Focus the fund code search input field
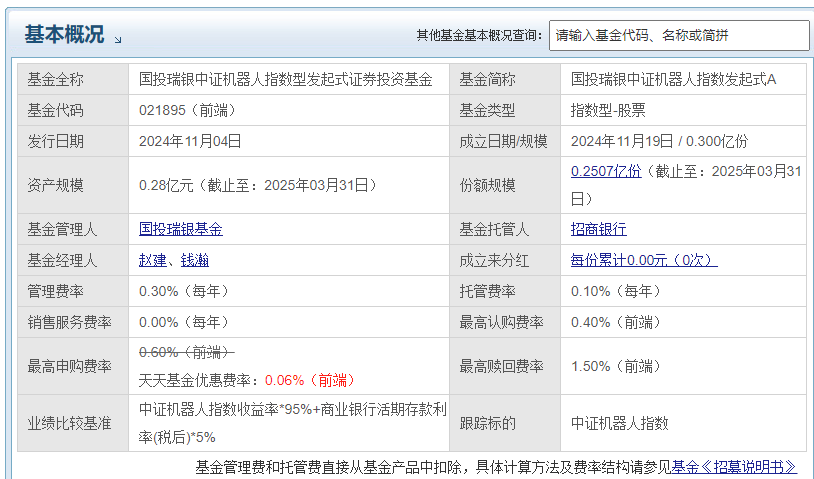814x479 pixels. (x=679, y=35)
